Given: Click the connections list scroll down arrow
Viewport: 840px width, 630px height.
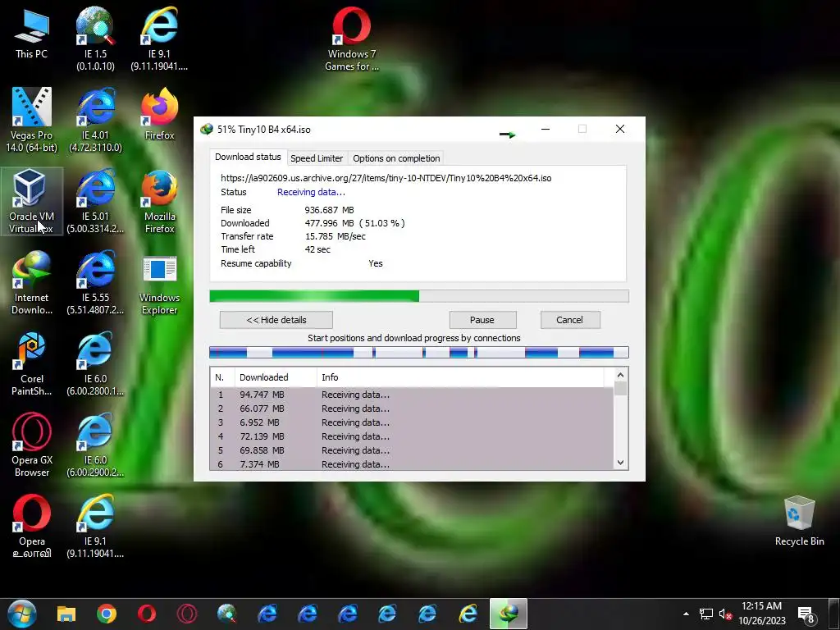Looking at the screenshot, I should pos(620,463).
